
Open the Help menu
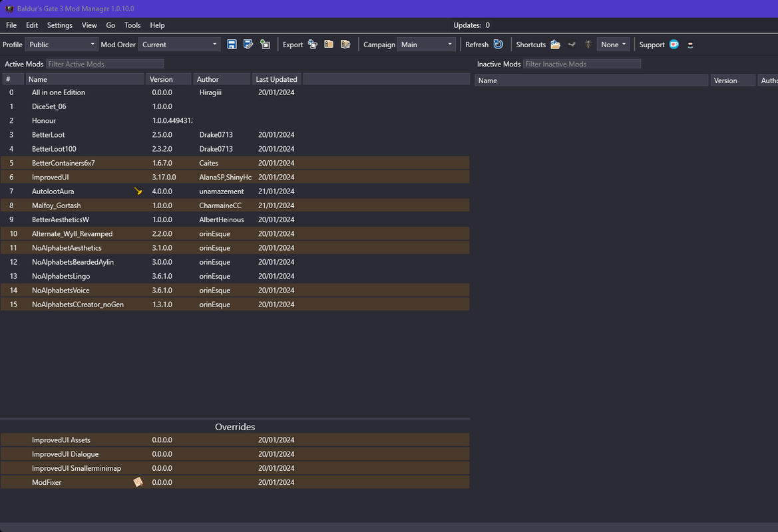[x=157, y=25]
